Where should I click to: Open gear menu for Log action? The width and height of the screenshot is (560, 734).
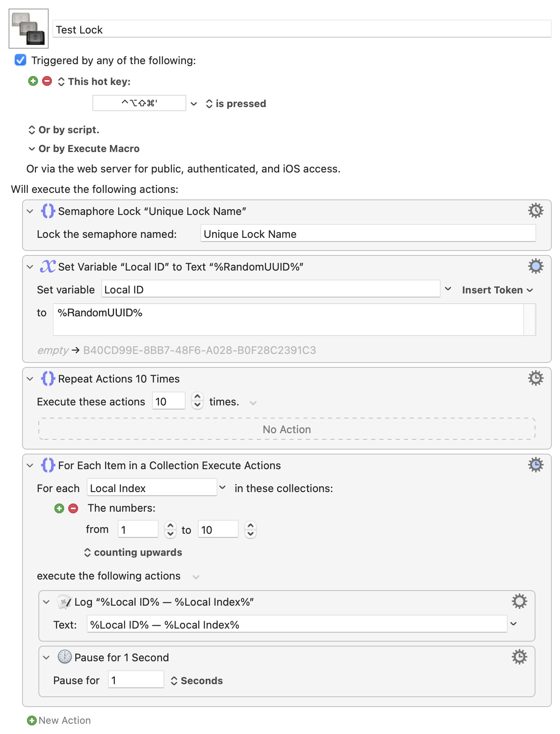tap(519, 601)
